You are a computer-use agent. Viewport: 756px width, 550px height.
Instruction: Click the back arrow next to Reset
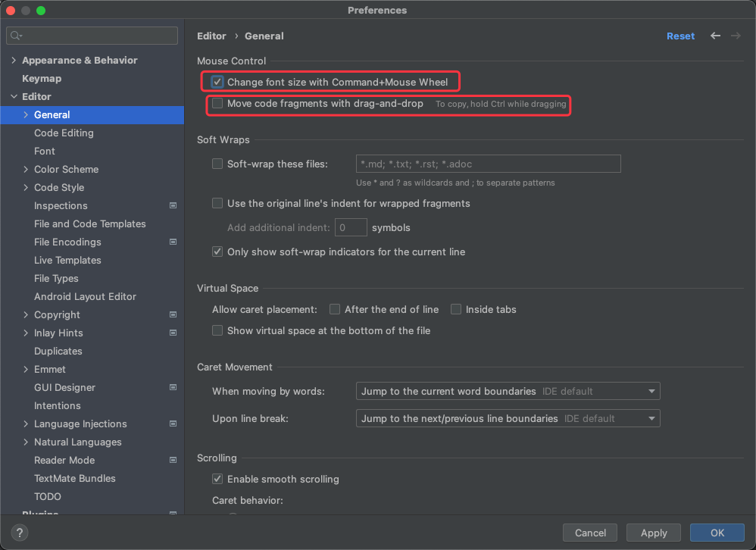pos(716,36)
